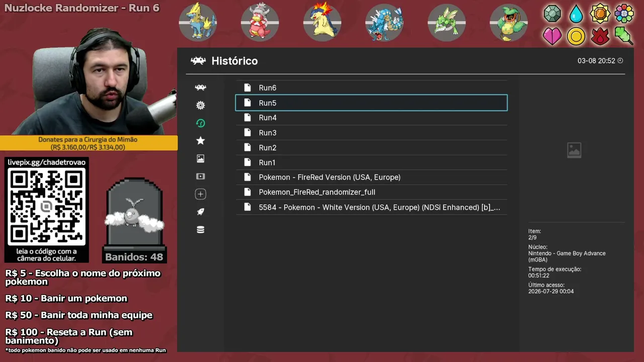This screenshot has width=644, height=362.
Task: Click the R$ 5 name-the-next-pokemon text
Action: pos(83,277)
